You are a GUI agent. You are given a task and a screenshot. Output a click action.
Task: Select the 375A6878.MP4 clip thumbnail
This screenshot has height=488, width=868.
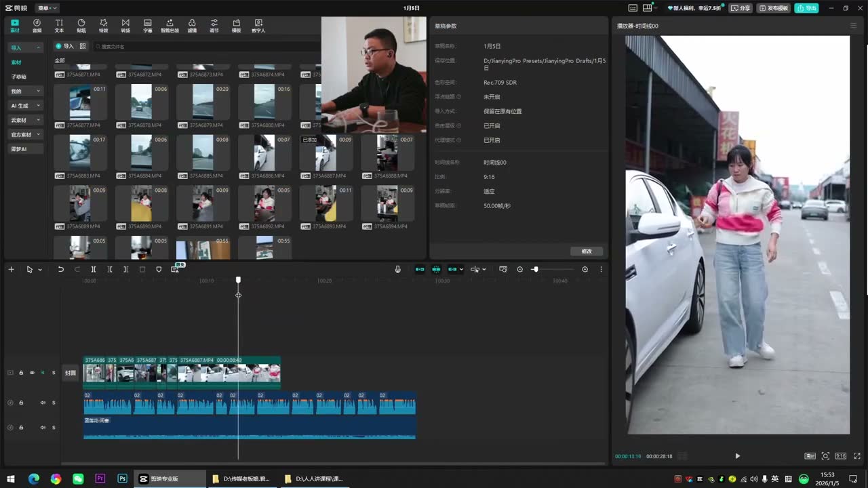[141, 102]
